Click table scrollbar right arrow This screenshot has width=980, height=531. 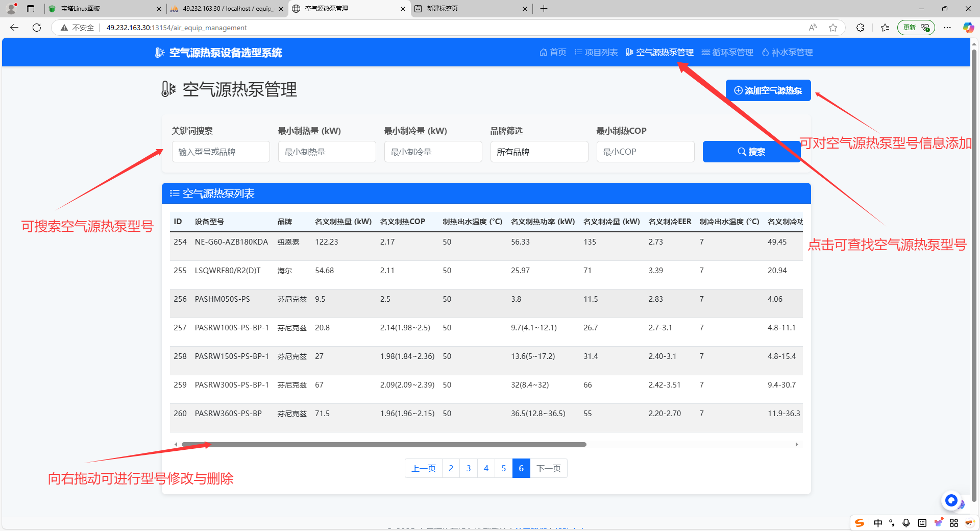pos(797,444)
